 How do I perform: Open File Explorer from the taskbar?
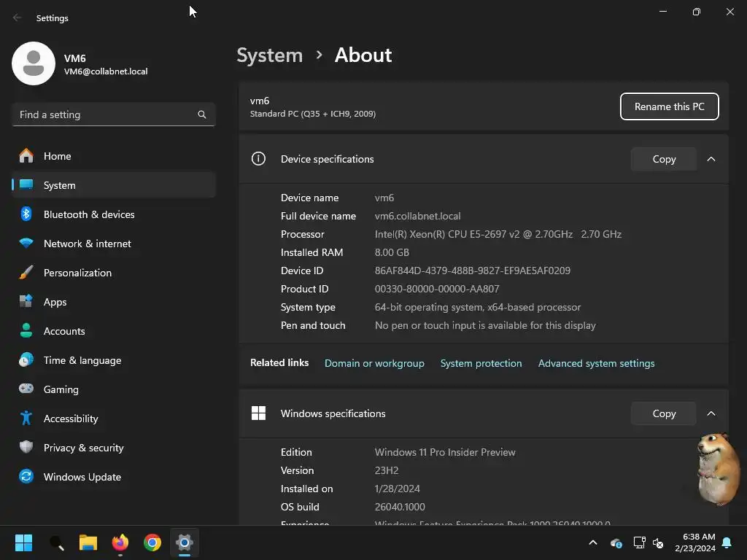click(88, 542)
